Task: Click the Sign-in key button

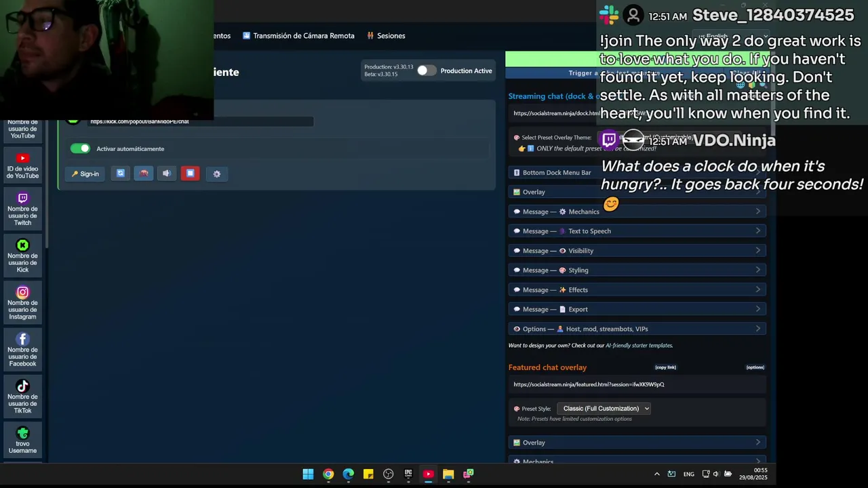Action: tap(85, 174)
